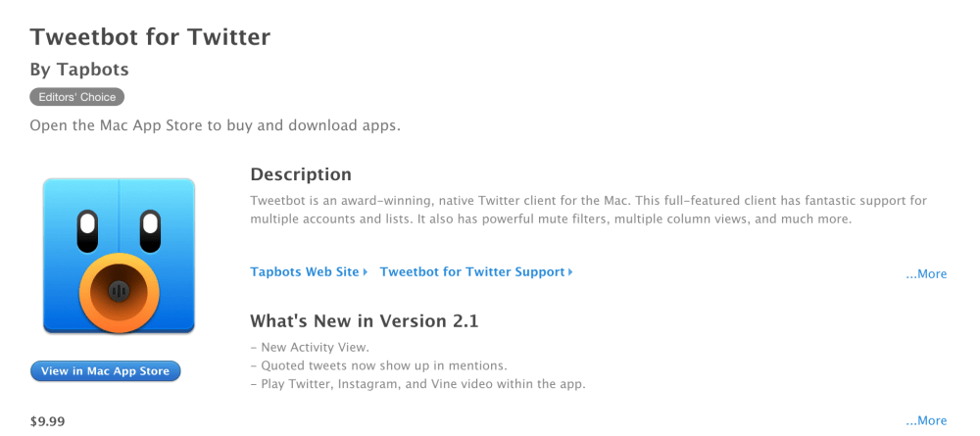The image size is (980, 436).
Task: Expand What's New using its More link
Action: [926, 421]
